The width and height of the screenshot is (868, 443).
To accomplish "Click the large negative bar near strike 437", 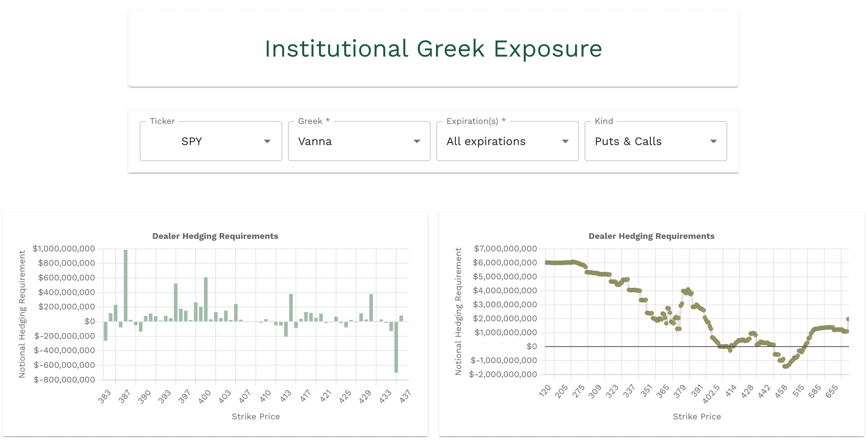I will tap(396, 347).
